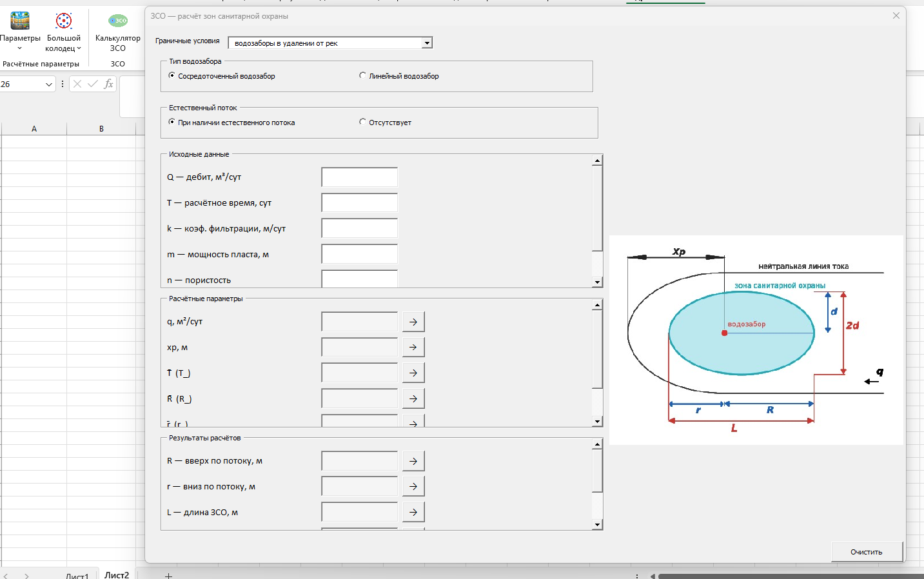Viewport: 924px width, 579px height.
Task: Click the arrow button in the R̄ (R_) row
Action: (x=413, y=399)
